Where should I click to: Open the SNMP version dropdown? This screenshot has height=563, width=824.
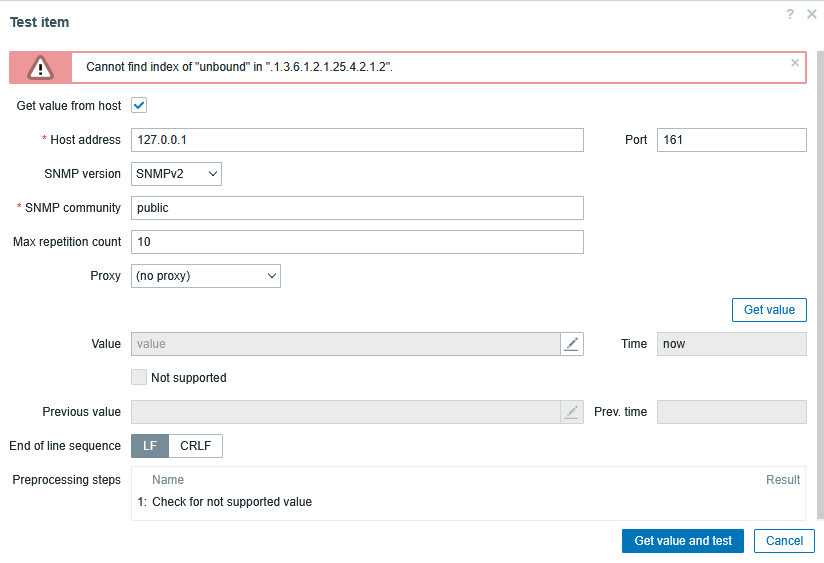[x=176, y=174]
